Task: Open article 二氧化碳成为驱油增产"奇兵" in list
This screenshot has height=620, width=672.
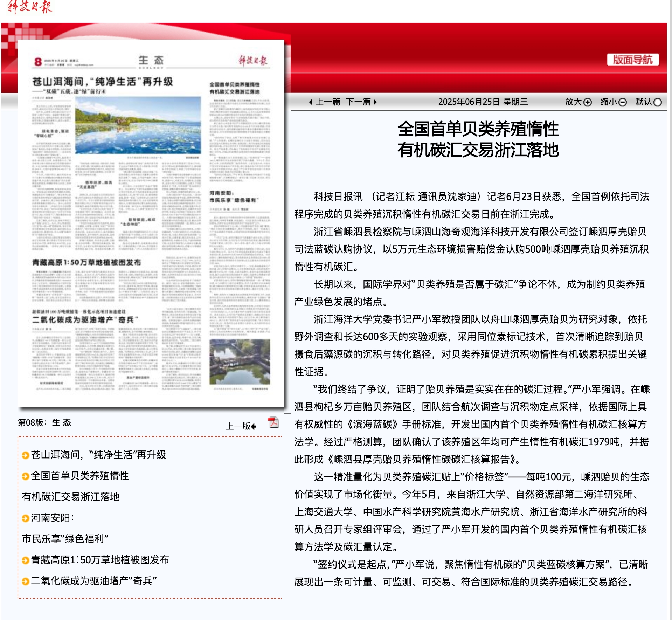Action: [94, 581]
